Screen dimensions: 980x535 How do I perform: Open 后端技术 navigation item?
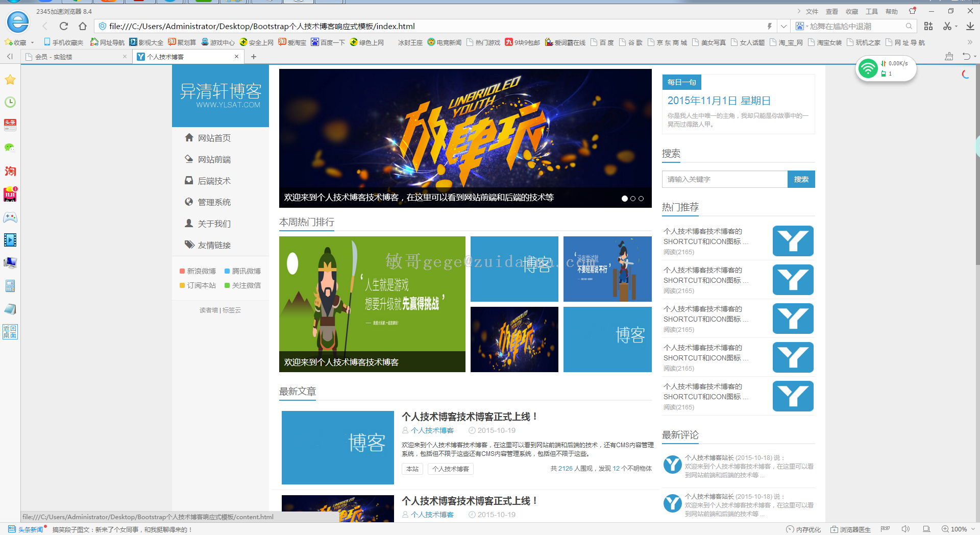pyautogui.click(x=214, y=181)
